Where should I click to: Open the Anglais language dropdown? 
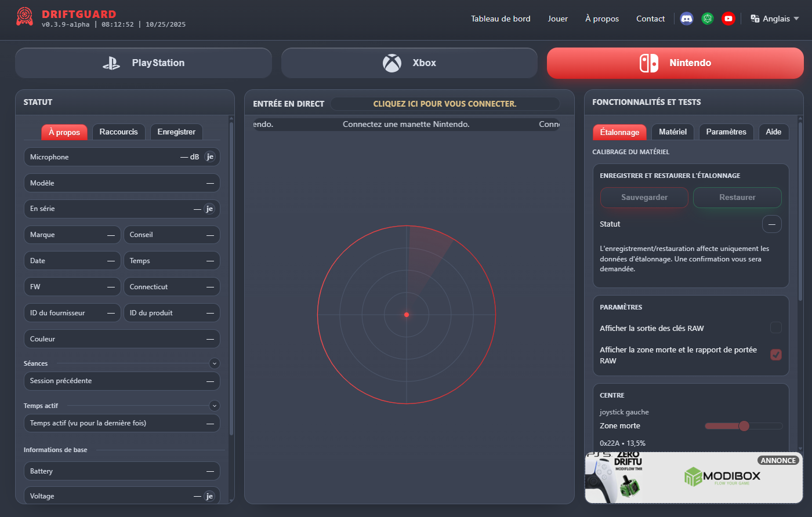775,19
